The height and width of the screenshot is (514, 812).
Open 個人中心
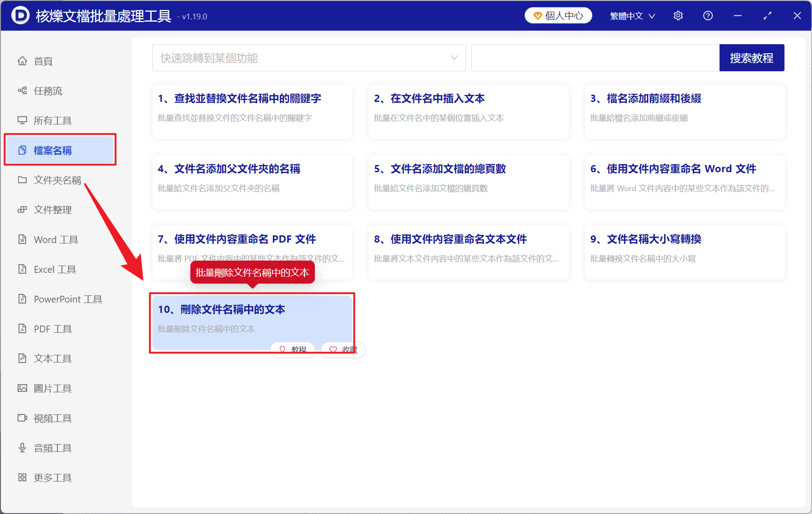click(x=558, y=15)
